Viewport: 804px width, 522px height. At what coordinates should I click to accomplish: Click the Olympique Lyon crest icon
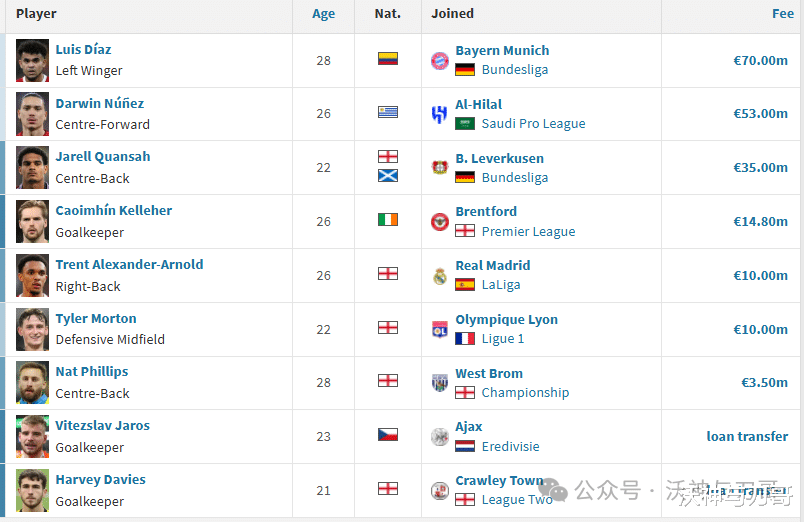click(x=439, y=330)
